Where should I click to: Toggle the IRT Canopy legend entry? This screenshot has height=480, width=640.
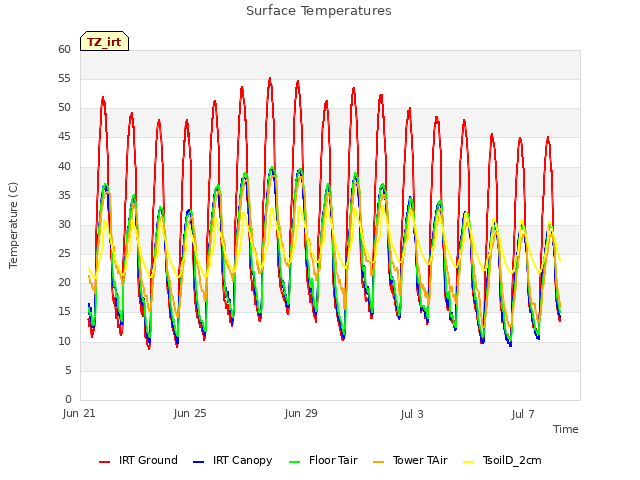(233, 460)
